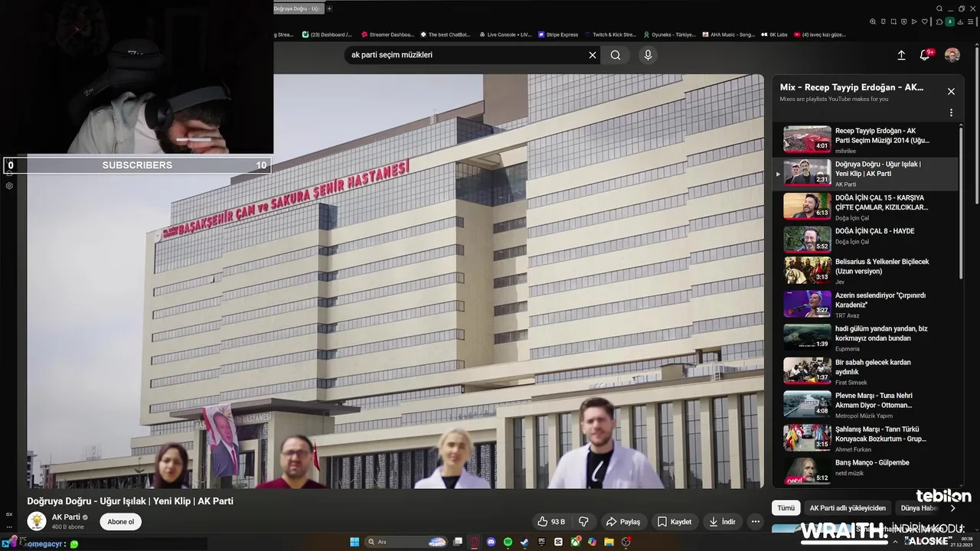Show more filter chips with right chevron
The width and height of the screenshot is (980, 551).
952,508
